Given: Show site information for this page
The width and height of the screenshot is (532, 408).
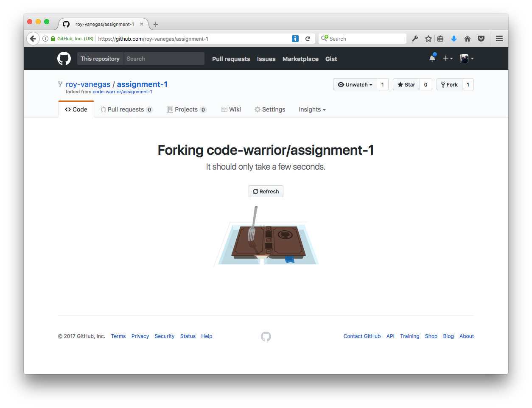Looking at the screenshot, I should click(45, 39).
